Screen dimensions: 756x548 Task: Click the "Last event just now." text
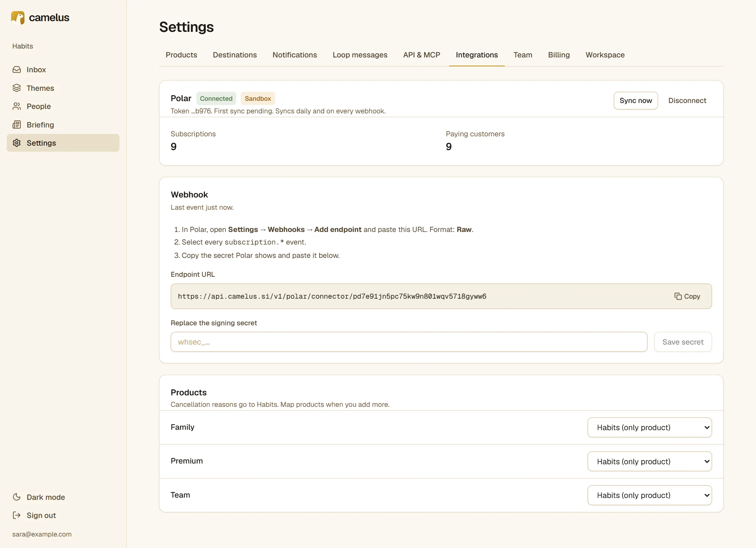pyautogui.click(x=202, y=207)
